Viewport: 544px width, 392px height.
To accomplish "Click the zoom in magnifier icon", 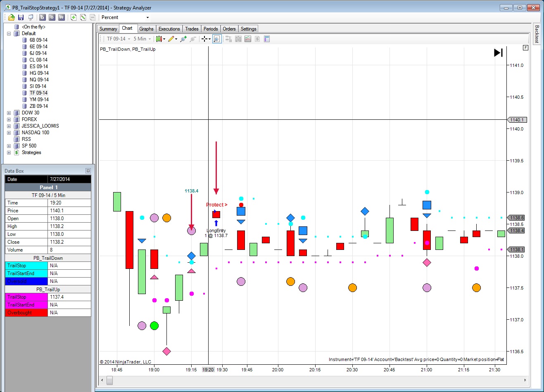I will (x=183, y=39).
